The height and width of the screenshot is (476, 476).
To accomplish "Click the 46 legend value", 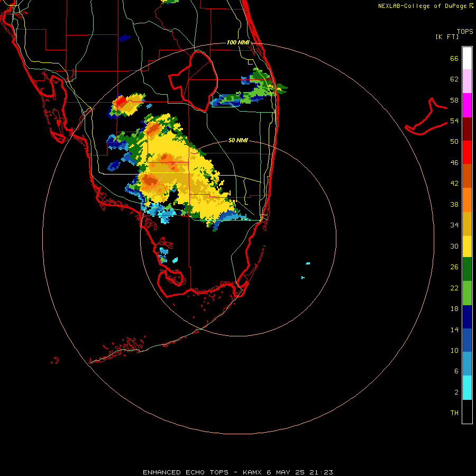I will 454,163.
